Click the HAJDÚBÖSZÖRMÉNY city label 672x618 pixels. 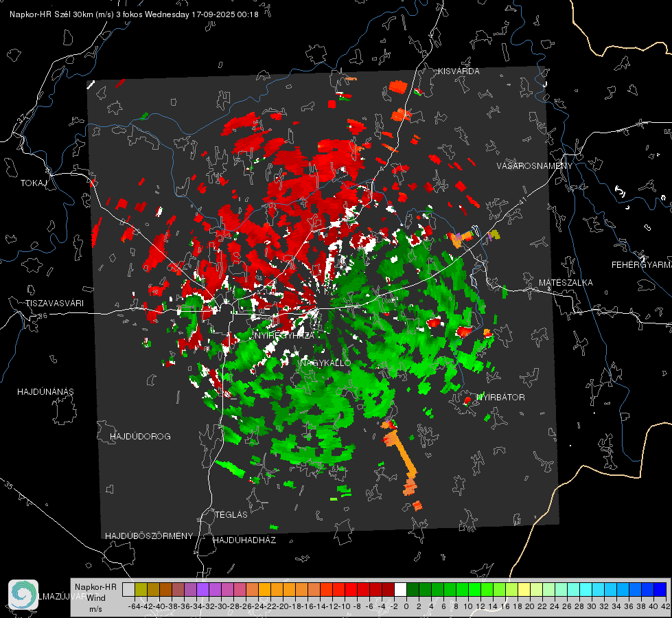(149, 536)
